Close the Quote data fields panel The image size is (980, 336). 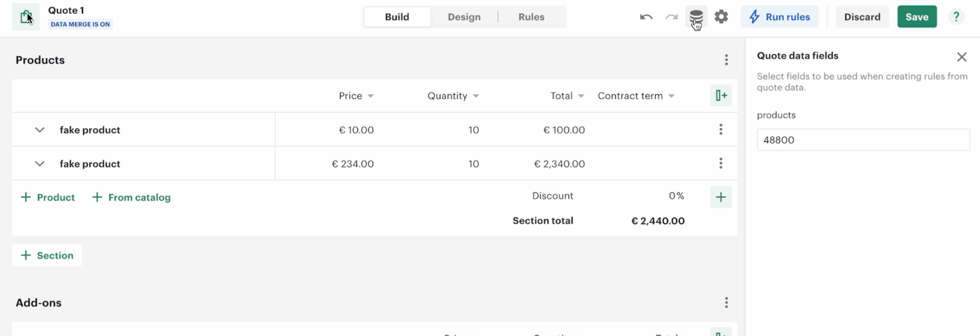pyautogui.click(x=961, y=57)
